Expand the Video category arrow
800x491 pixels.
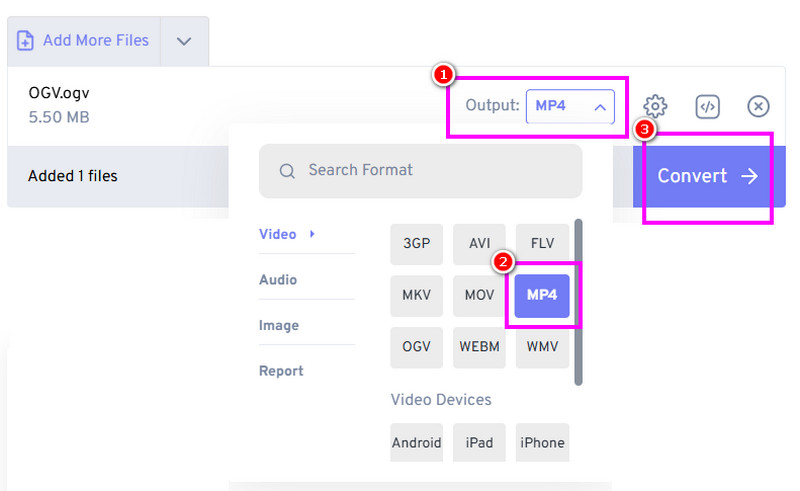[x=312, y=234]
